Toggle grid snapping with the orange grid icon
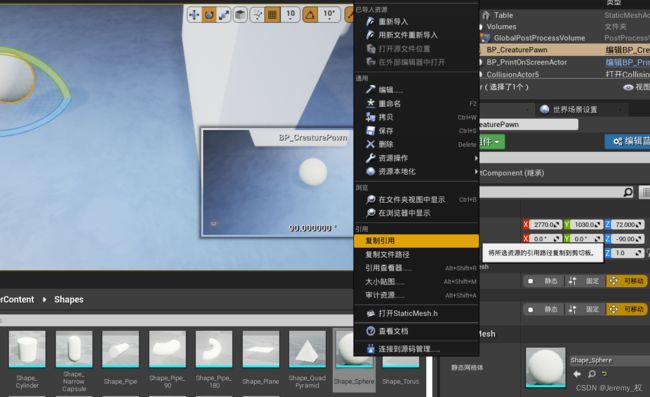 click(272, 15)
